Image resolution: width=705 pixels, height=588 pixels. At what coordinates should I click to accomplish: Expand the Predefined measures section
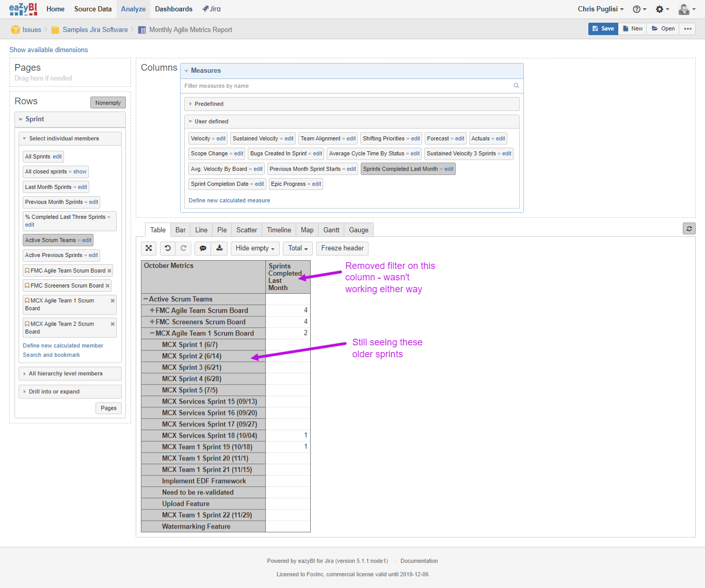tap(351, 104)
